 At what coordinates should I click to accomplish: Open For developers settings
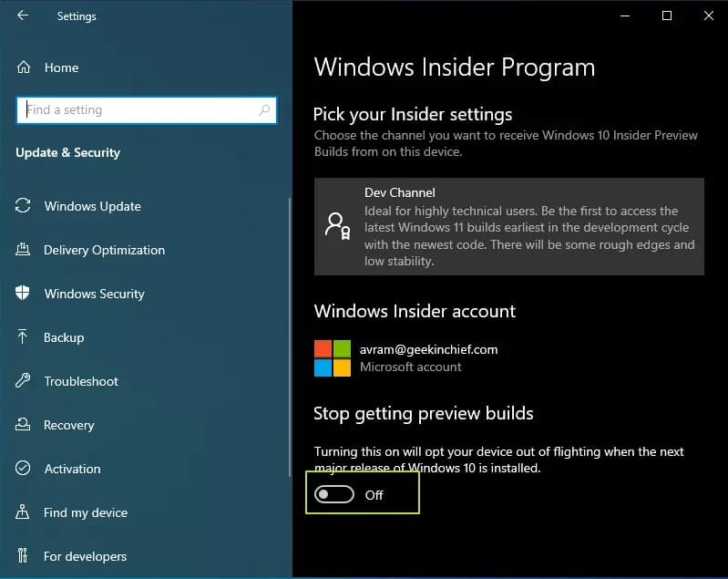(x=85, y=556)
